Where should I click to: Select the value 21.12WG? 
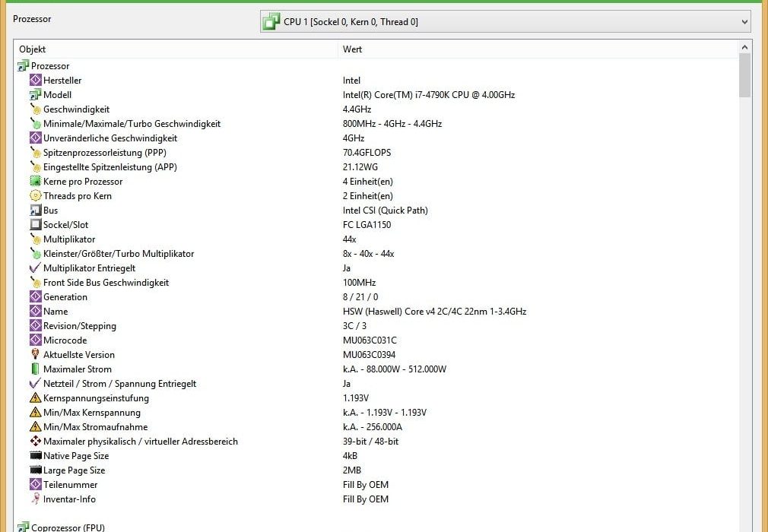[x=360, y=166]
